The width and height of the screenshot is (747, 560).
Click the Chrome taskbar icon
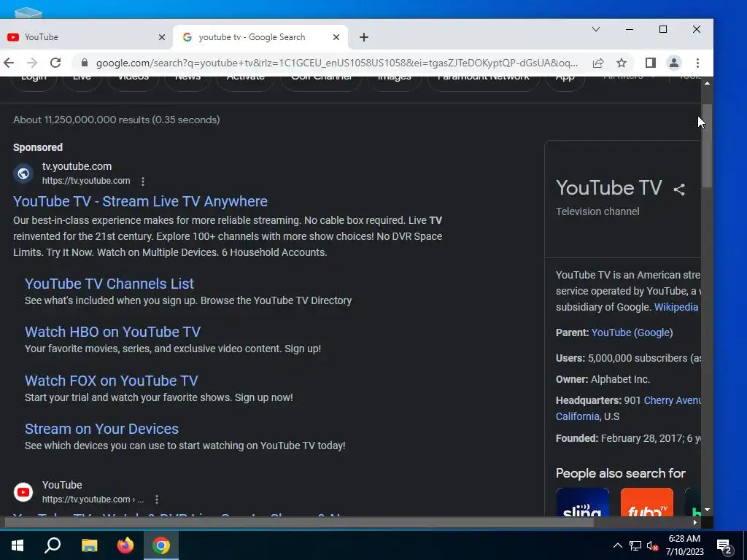(x=161, y=545)
